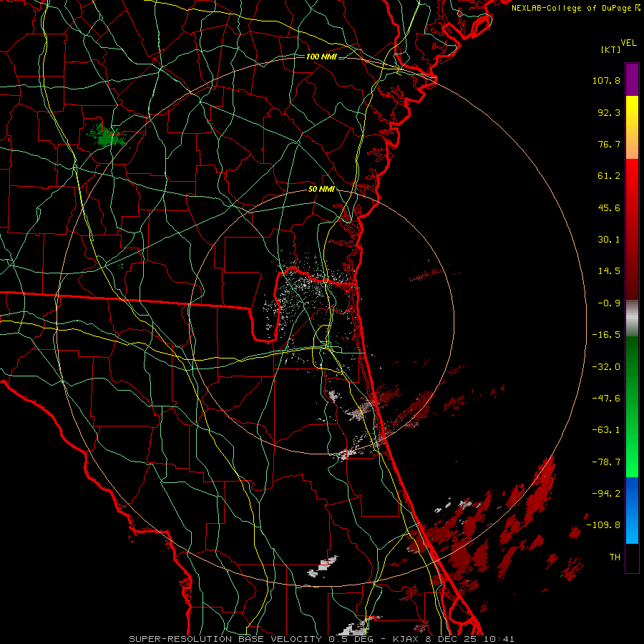
Task: Click the purple segment atop the color bar
Action: coord(632,79)
